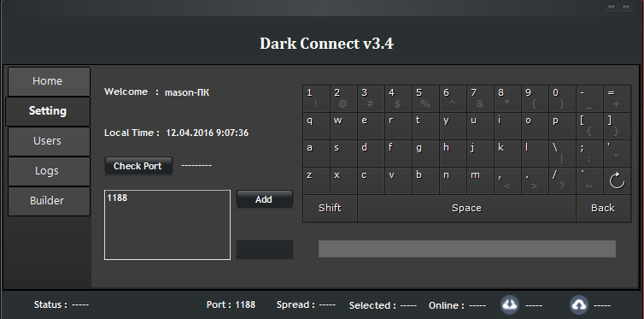The width and height of the screenshot is (644, 319).
Task: Click the '5 %' key on virtual keyboard
Action: point(425,98)
